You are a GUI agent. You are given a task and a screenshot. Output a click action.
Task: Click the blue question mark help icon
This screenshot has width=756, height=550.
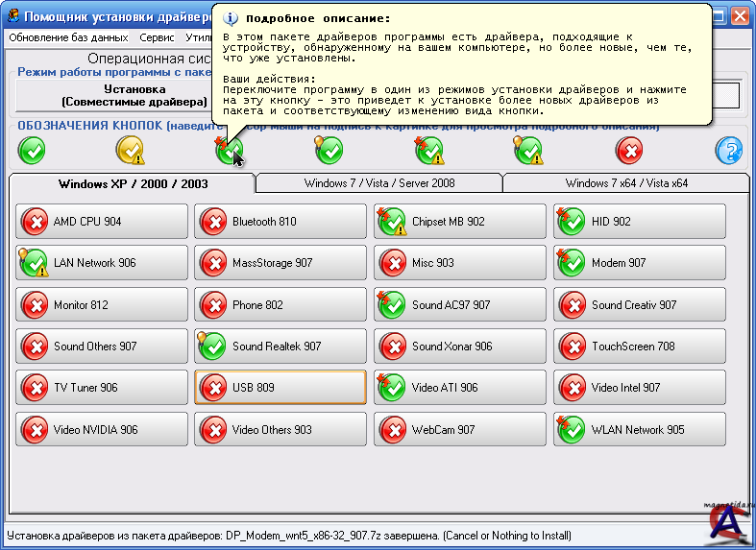729,150
